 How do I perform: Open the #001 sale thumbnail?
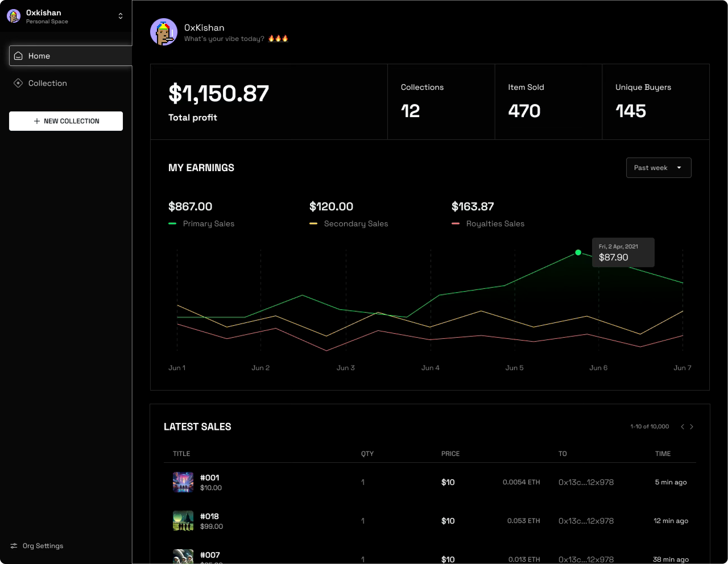(x=183, y=482)
